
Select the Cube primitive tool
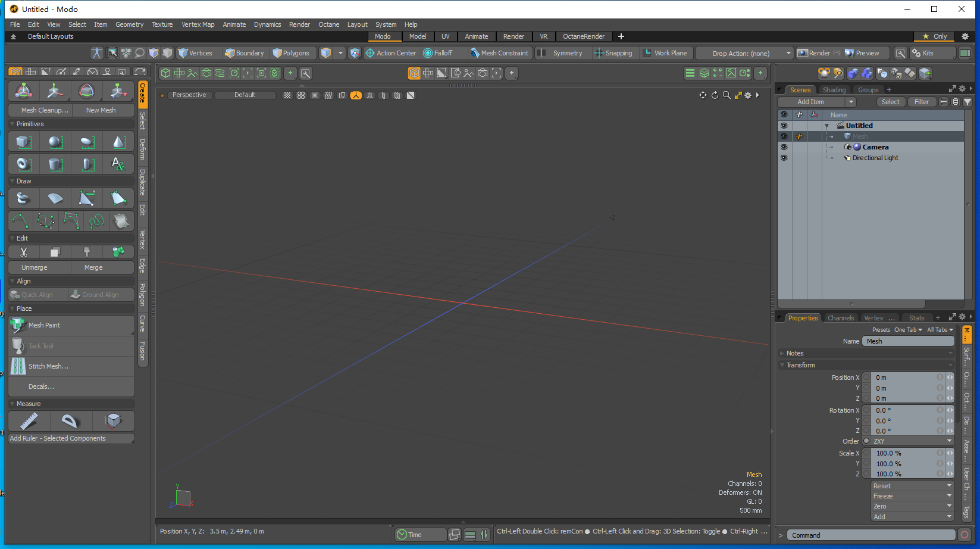point(23,141)
